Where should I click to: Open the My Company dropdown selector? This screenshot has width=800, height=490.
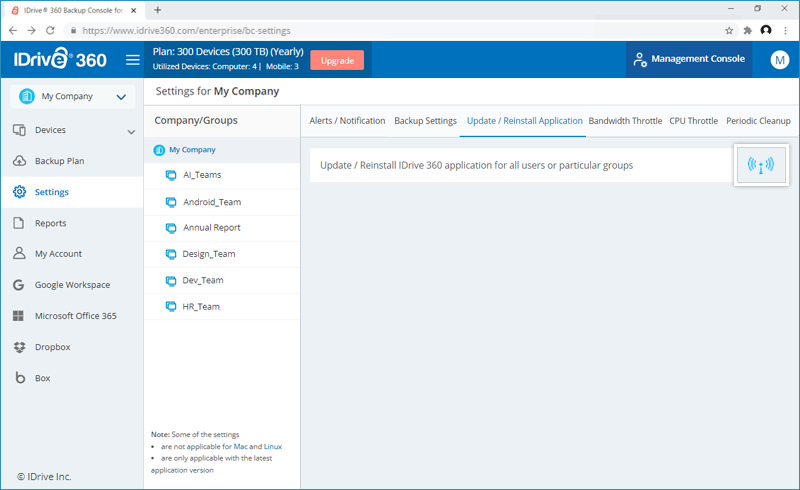[x=71, y=97]
